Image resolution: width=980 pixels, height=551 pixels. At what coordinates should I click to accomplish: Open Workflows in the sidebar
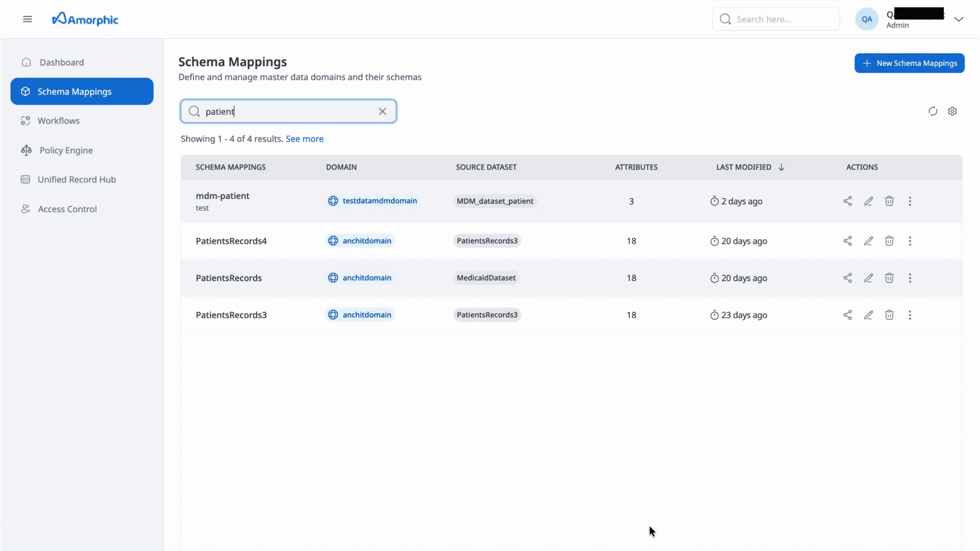58,121
